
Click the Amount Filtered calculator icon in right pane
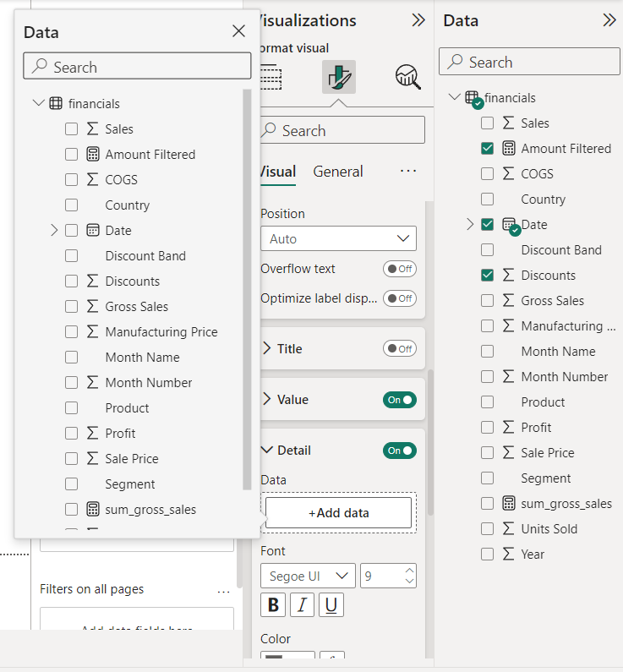[x=509, y=148]
